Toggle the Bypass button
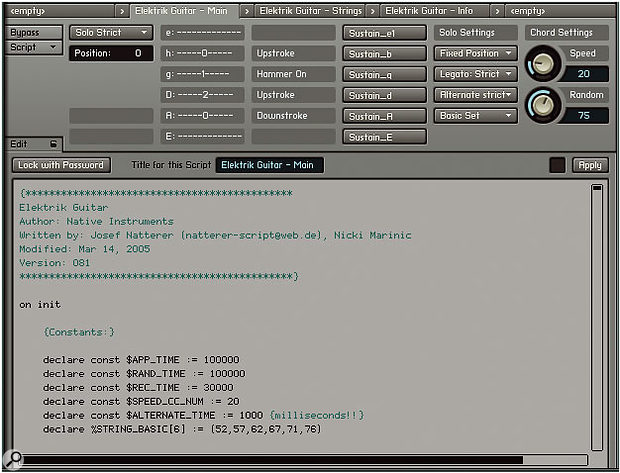 click(34, 32)
